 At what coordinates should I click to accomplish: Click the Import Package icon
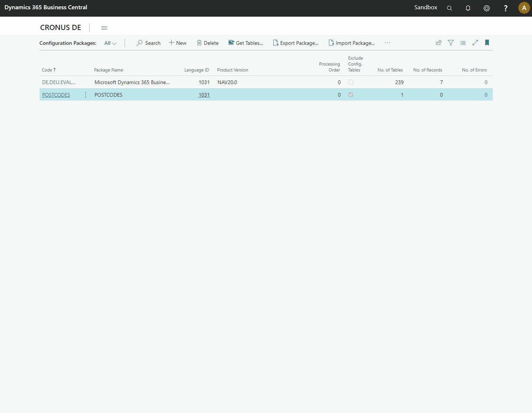coord(331,43)
